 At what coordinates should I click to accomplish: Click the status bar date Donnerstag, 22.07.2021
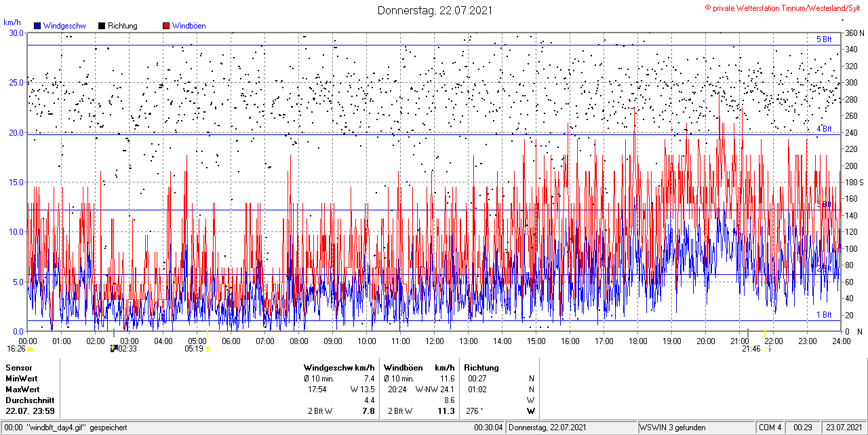click(x=547, y=428)
